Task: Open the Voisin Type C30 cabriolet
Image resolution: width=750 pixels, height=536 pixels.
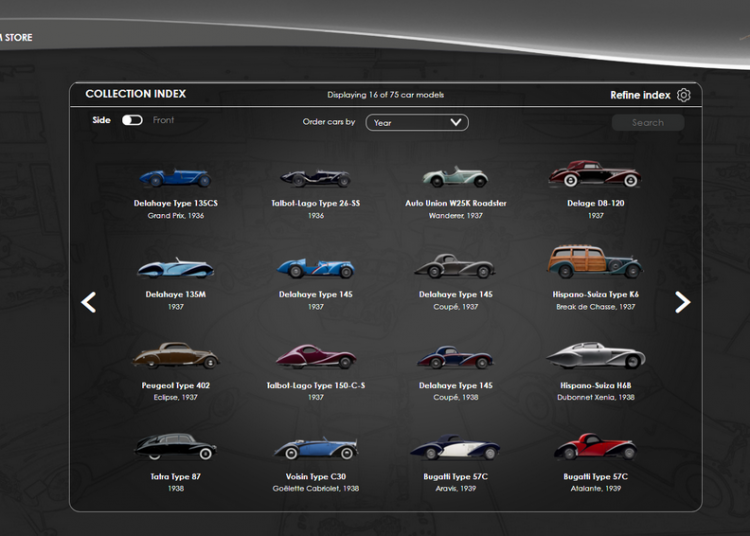Action: tap(315, 447)
